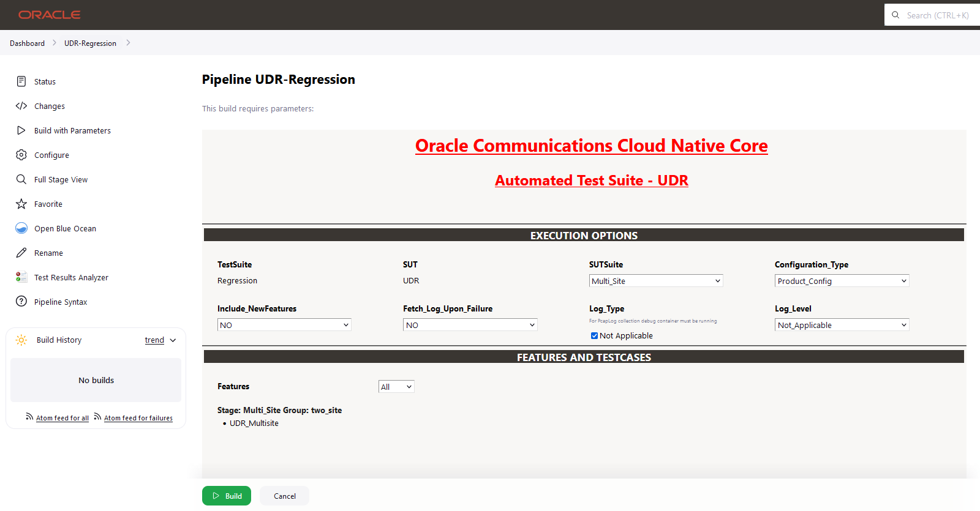Click Rename in the sidebar

[48, 253]
